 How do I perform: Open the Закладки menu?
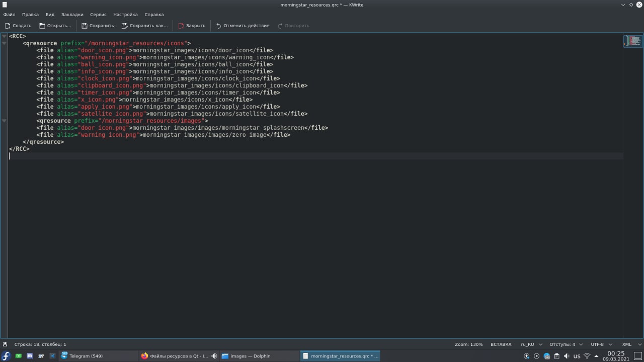(72, 15)
